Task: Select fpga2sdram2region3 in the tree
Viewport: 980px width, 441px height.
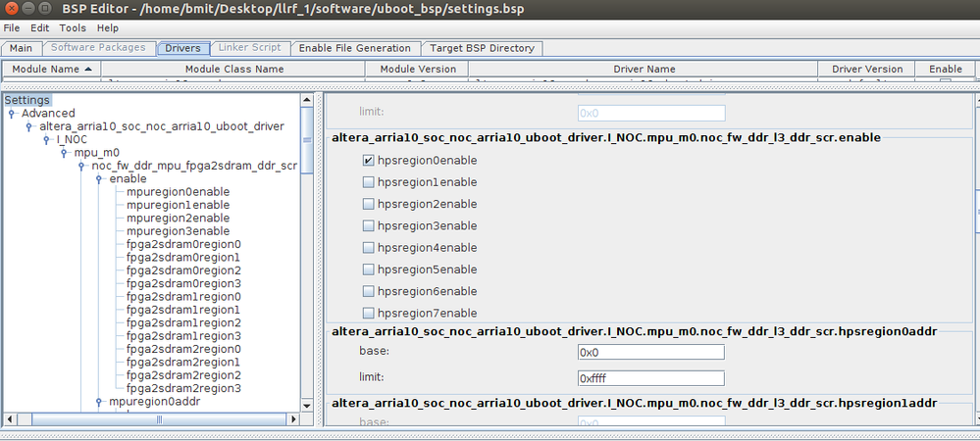Action: click(x=183, y=388)
